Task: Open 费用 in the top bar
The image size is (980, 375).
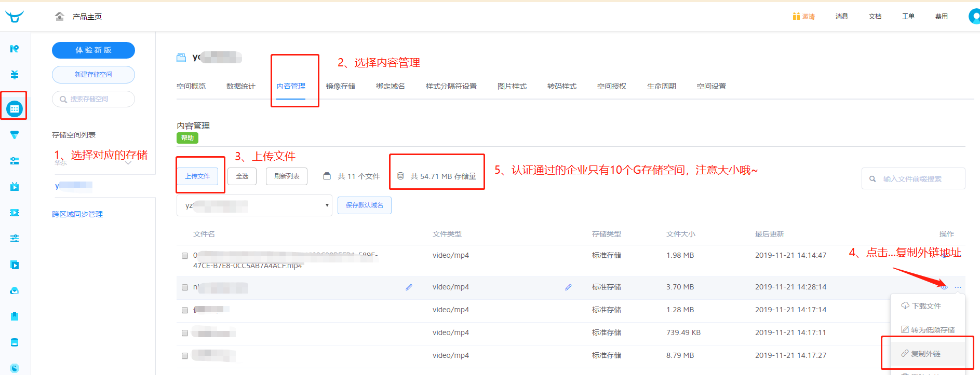Action: click(942, 17)
